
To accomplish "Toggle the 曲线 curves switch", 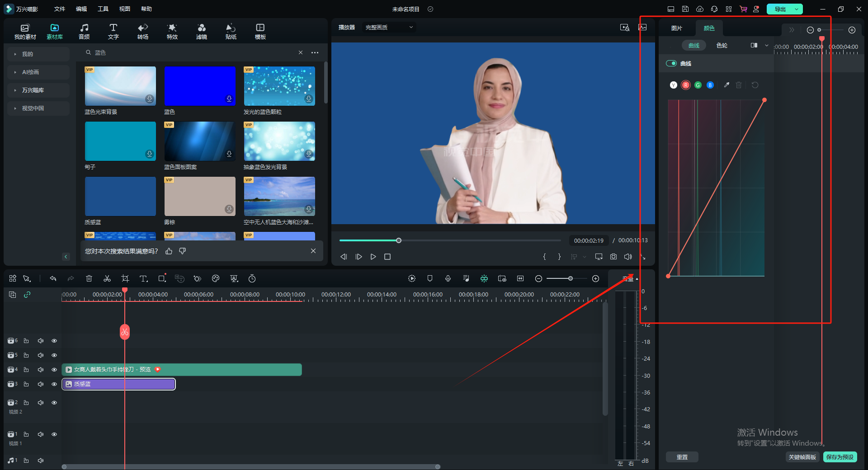I will click(x=671, y=63).
